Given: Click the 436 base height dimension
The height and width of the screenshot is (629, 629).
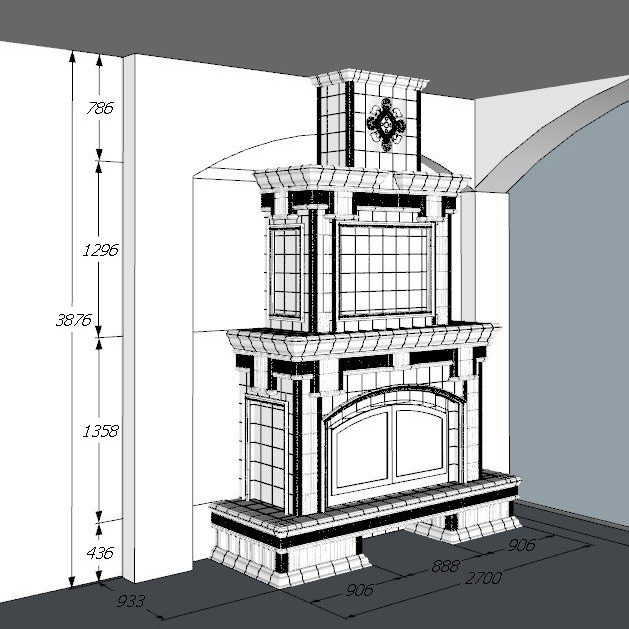Looking at the screenshot, I should (100, 553).
